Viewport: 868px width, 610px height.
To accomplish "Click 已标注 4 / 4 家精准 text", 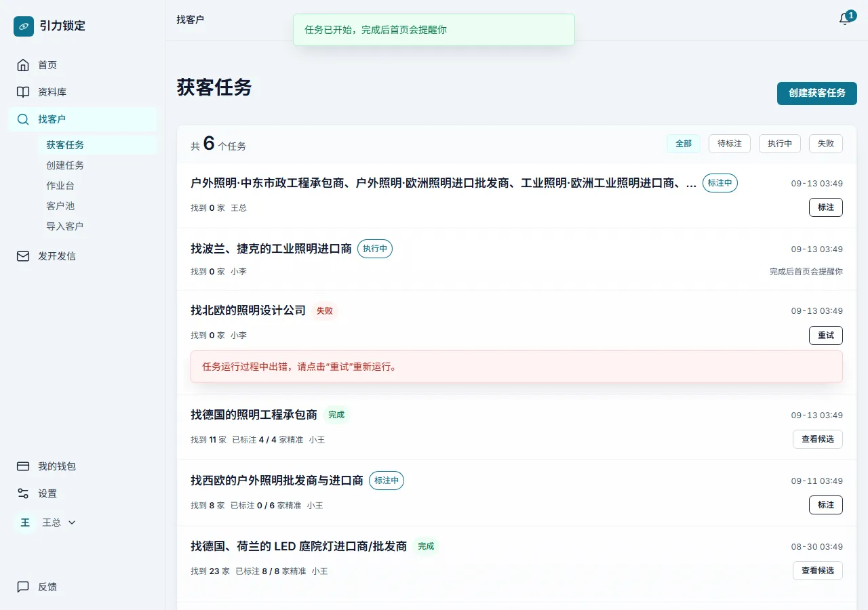I will click(x=268, y=440).
